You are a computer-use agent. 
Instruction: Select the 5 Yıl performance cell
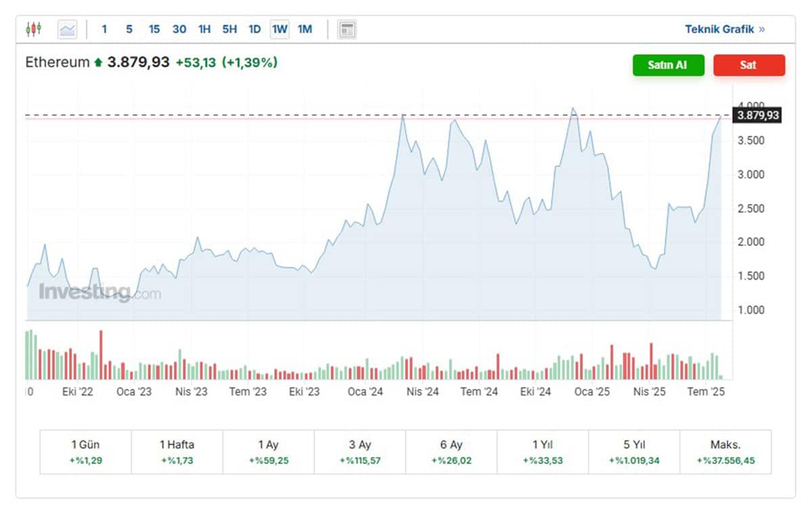[x=633, y=452]
